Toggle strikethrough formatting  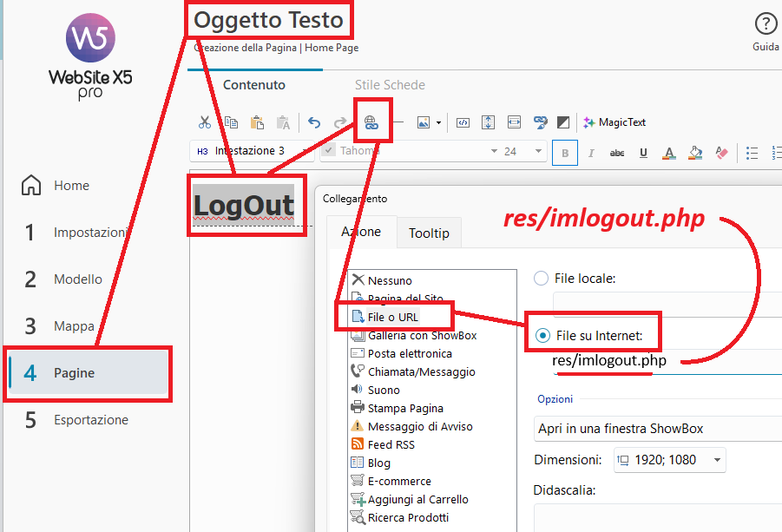[617, 153]
